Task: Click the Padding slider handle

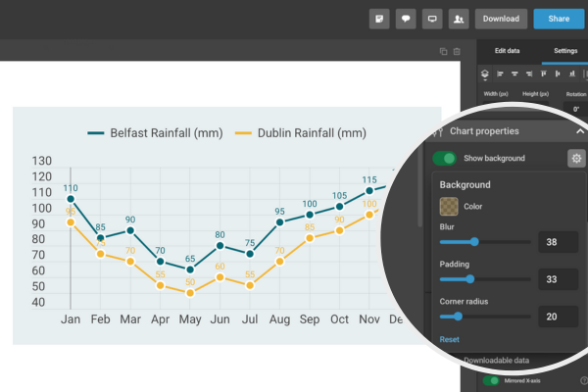Action: click(469, 279)
